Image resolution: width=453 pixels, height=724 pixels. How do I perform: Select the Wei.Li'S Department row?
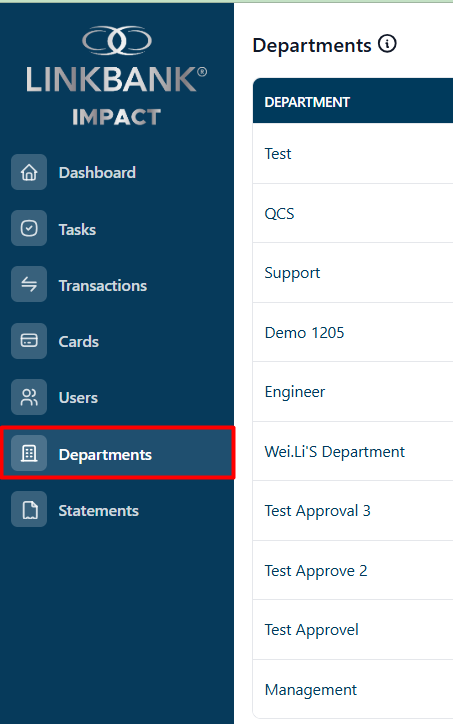(353, 451)
